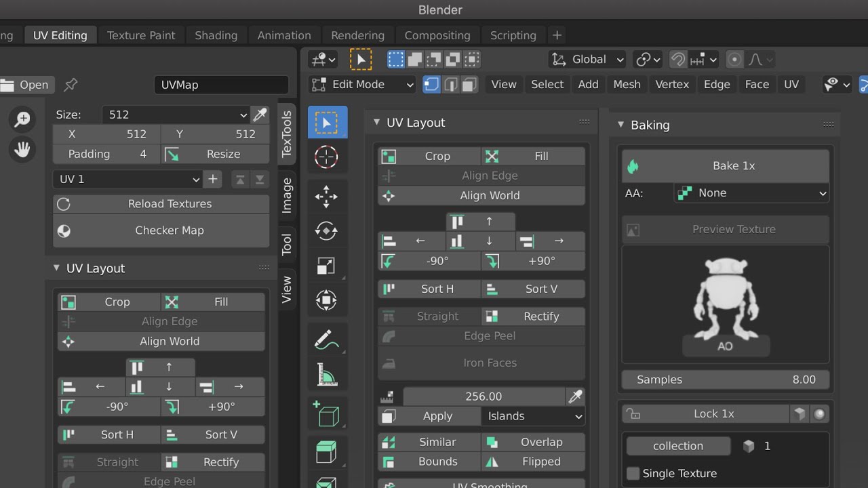Switch to Scripting workspace tab
The height and width of the screenshot is (488, 868).
click(513, 35)
